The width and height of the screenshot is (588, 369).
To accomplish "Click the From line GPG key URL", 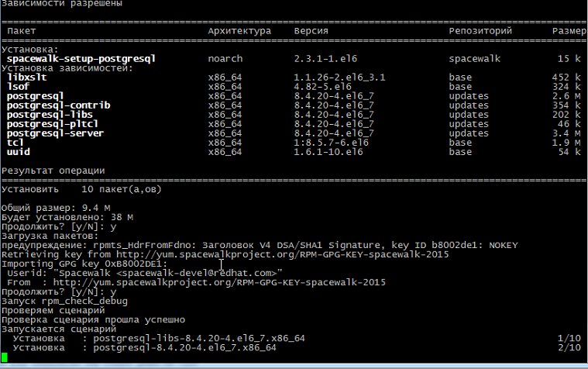I will 219,283.
